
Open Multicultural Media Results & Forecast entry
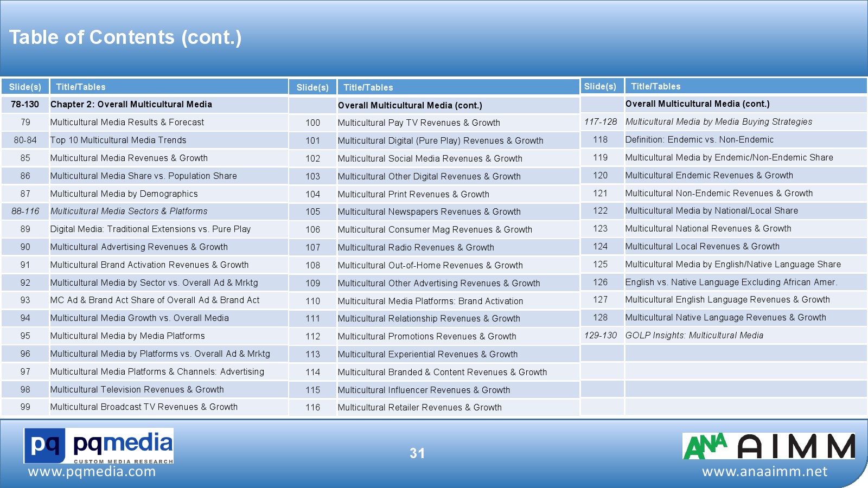[x=127, y=123]
